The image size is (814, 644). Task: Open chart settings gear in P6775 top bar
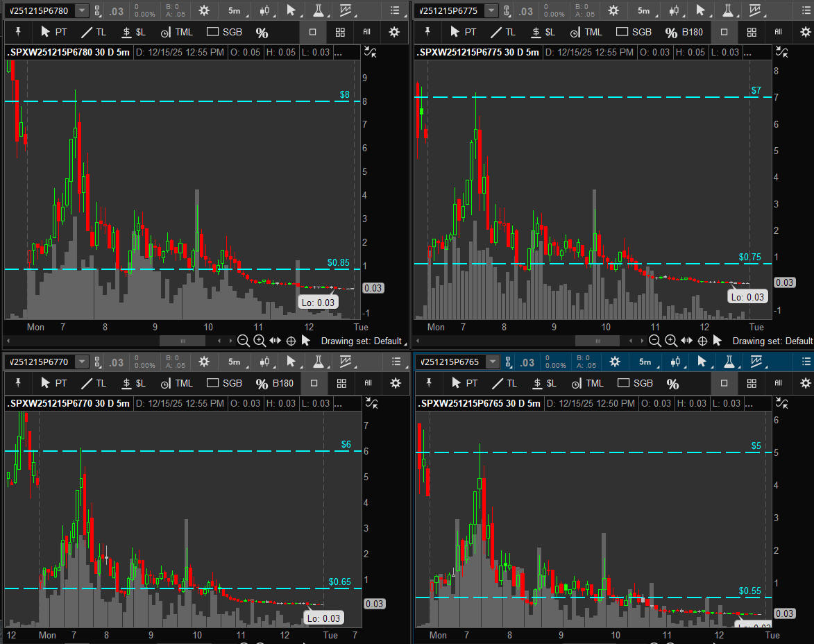click(x=613, y=10)
